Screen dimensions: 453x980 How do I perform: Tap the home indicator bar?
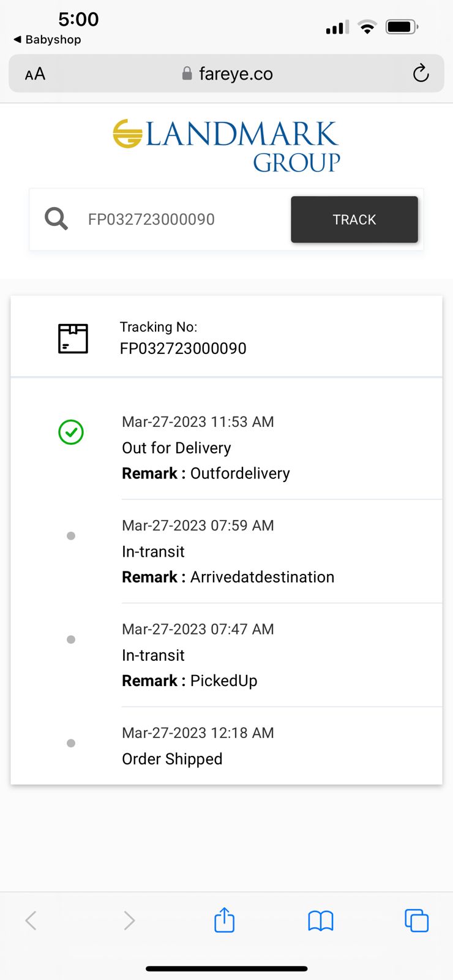click(x=226, y=968)
